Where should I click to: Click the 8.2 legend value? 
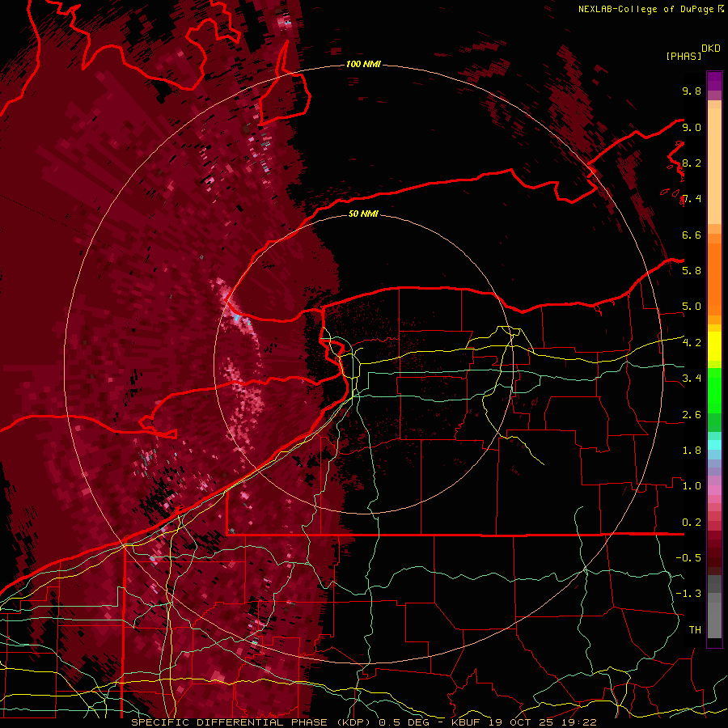coord(692,163)
